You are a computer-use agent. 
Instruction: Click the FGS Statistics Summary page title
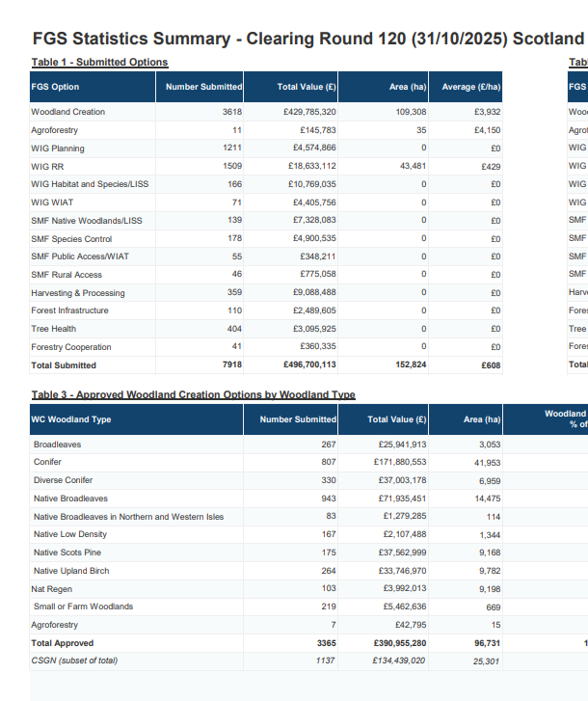(307, 40)
